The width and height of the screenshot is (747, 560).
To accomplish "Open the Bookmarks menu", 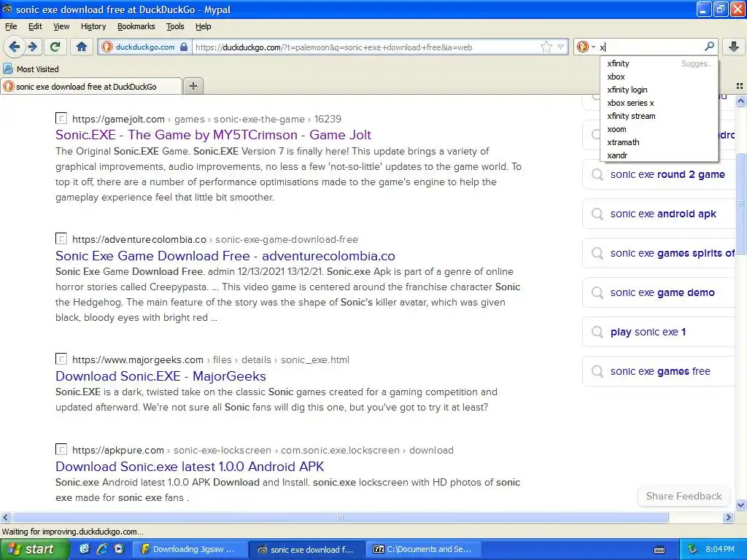I will 136,26.
